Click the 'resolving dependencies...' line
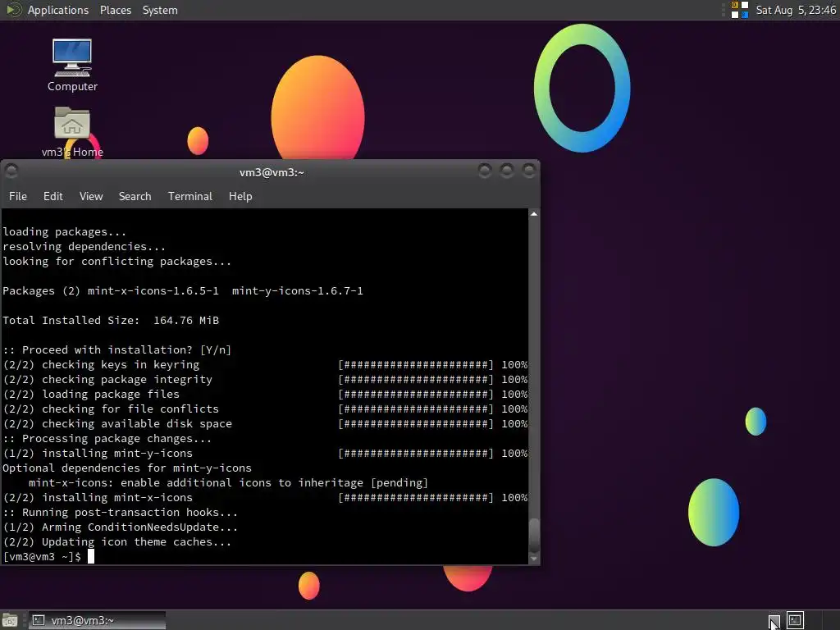The width and height of the screenshot is (840, 630). pos(84,246)
